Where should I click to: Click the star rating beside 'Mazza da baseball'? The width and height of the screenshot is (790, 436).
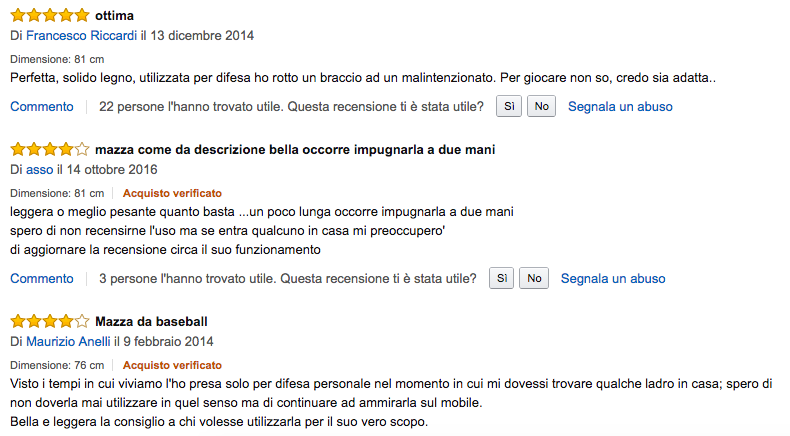[49, 322]
